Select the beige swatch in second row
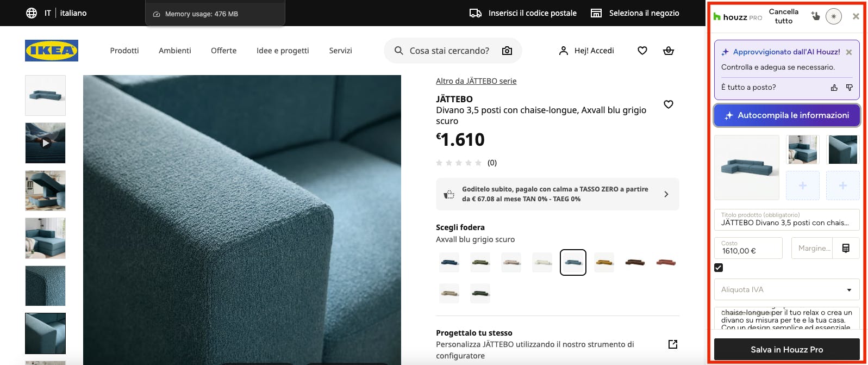868x365 pixels. pyautogui.click(x=449, y=293)
